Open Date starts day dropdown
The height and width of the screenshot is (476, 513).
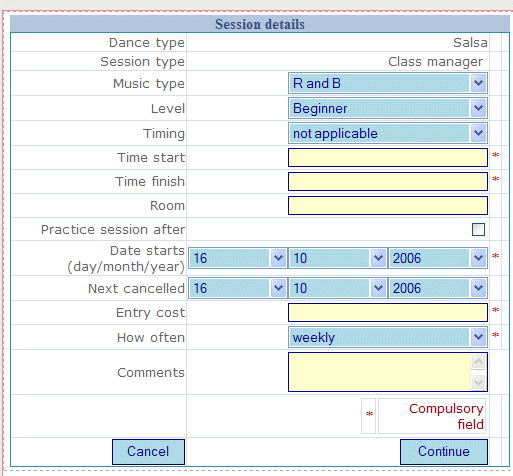238,258
